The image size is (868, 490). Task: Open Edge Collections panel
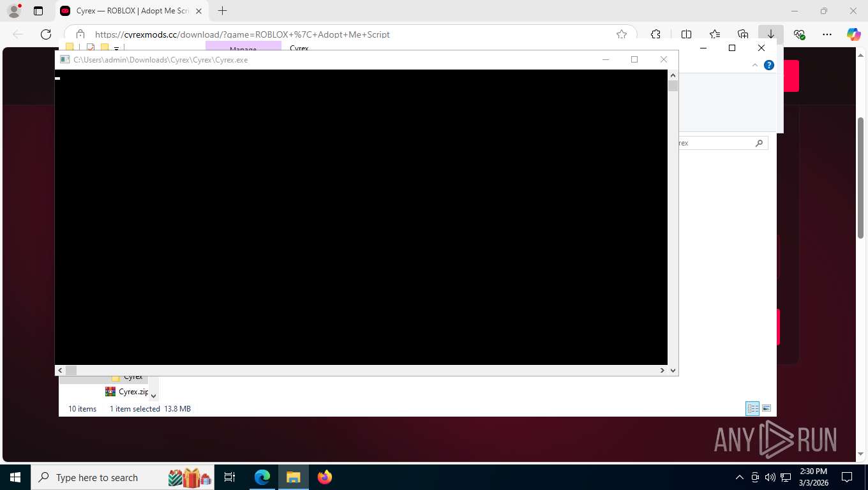(x=743, y=34)
